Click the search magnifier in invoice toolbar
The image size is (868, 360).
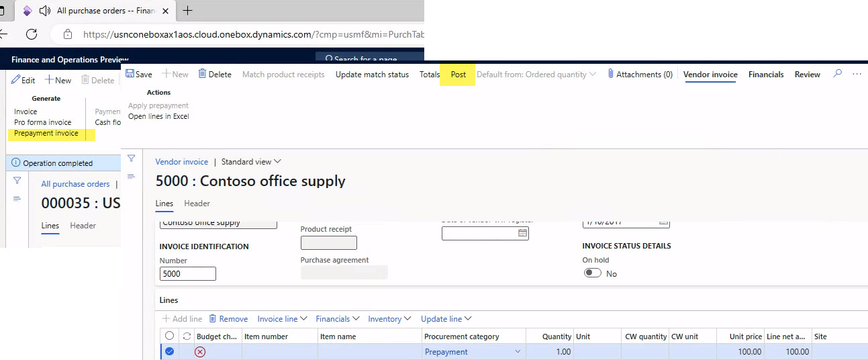[x=837, y=74]
